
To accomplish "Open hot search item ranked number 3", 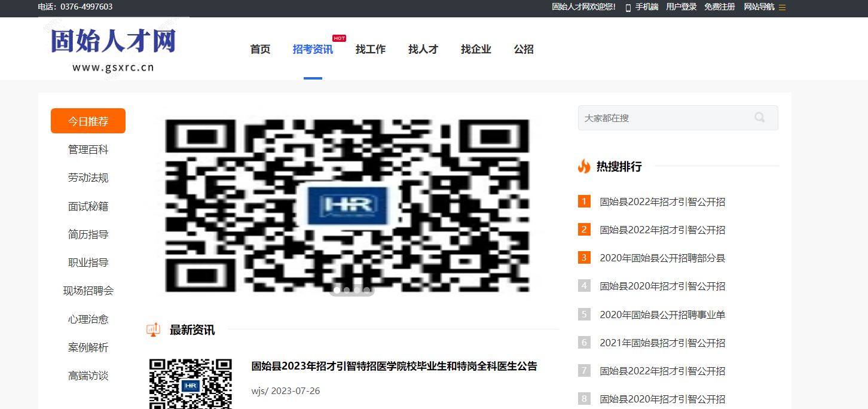I will (x=662, y=258).
